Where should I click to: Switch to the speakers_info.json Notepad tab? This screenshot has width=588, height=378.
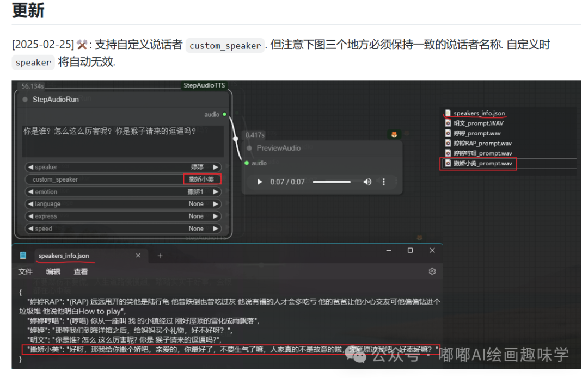tap(64, 256)
